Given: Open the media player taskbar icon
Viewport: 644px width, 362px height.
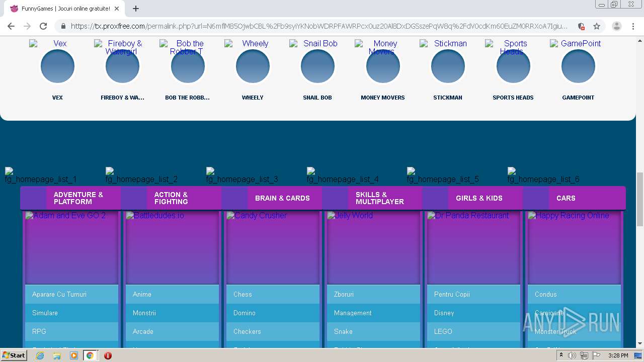Looking at the screenshot, I should point(74,355).
